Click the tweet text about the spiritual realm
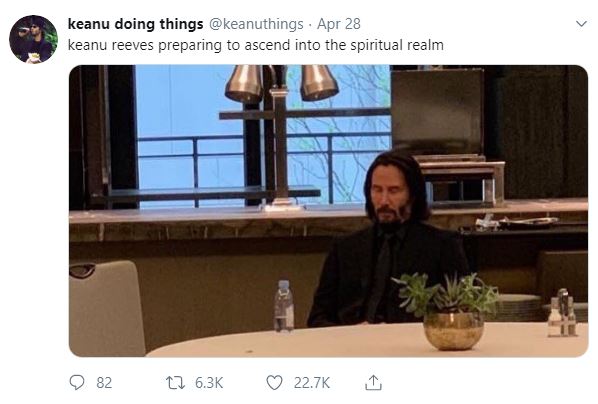 [x=256, y=45]
